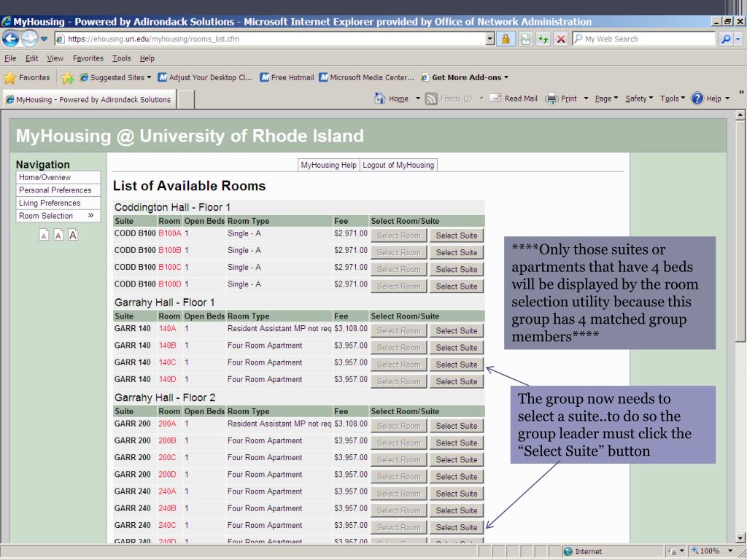Open the Tools menu in menu bar
The height and width of the screenshot is (560, 747).
tap(122, 58)
